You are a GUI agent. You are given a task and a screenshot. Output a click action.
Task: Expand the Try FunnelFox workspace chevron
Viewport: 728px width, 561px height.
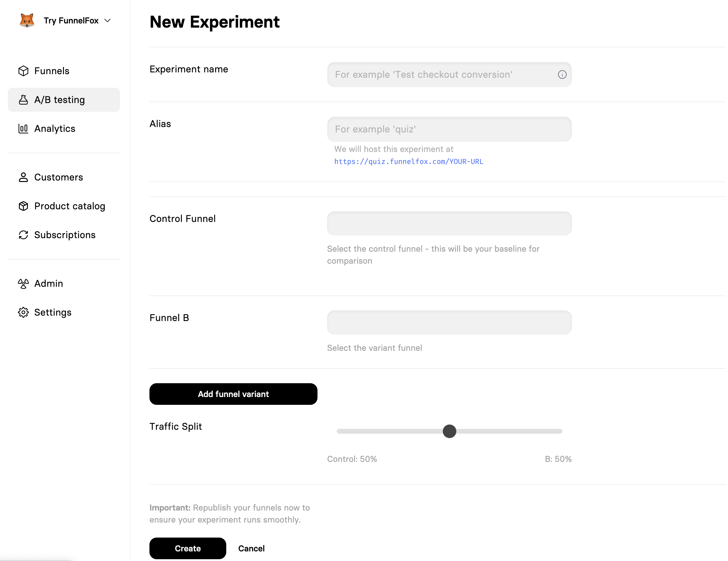(107, 21)
